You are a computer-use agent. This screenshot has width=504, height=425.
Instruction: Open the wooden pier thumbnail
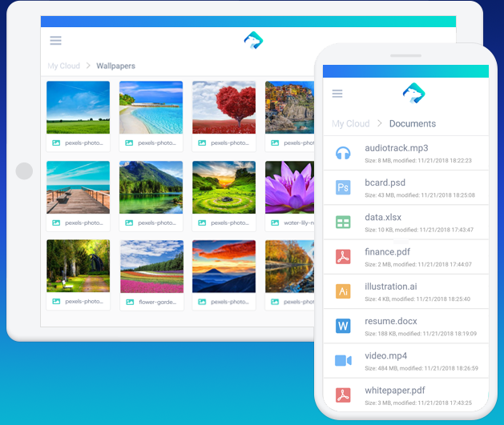coord(78,187)
